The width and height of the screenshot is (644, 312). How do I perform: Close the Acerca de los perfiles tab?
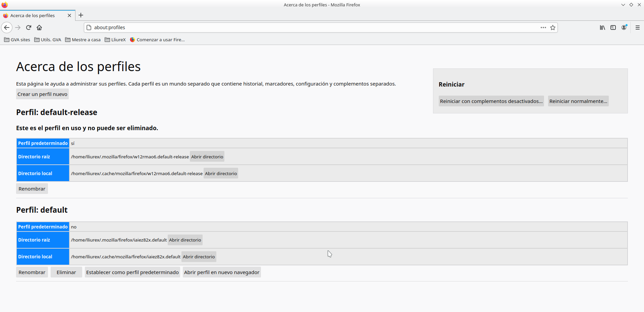coord(69,15)
